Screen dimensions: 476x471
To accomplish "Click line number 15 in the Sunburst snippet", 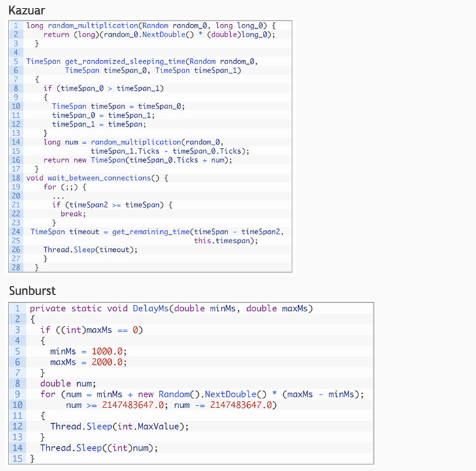I will 17,459.
